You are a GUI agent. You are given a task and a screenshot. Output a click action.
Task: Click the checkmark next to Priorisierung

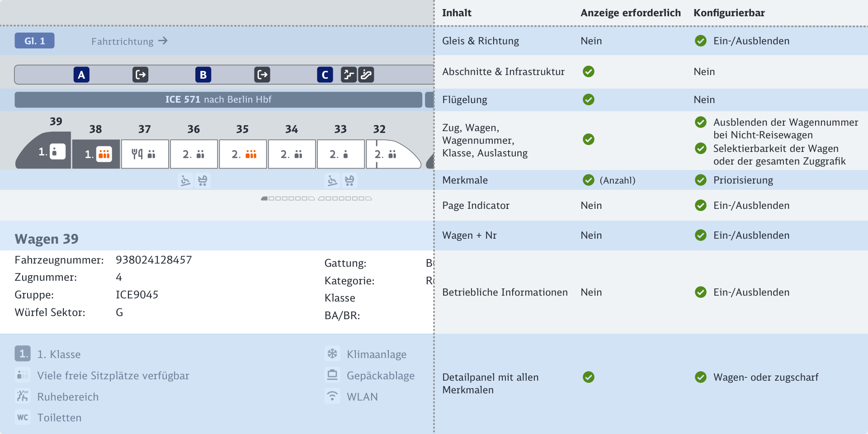click(x=700, y=180)
